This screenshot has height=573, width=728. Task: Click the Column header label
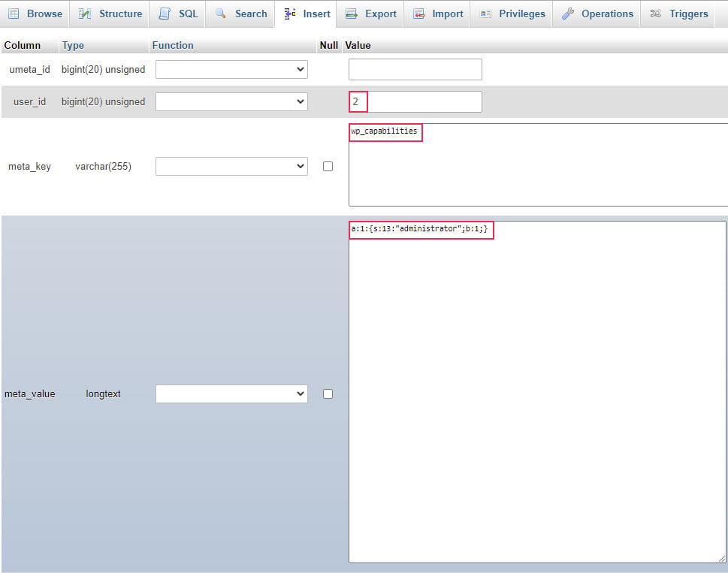click(x=23, y=46)
